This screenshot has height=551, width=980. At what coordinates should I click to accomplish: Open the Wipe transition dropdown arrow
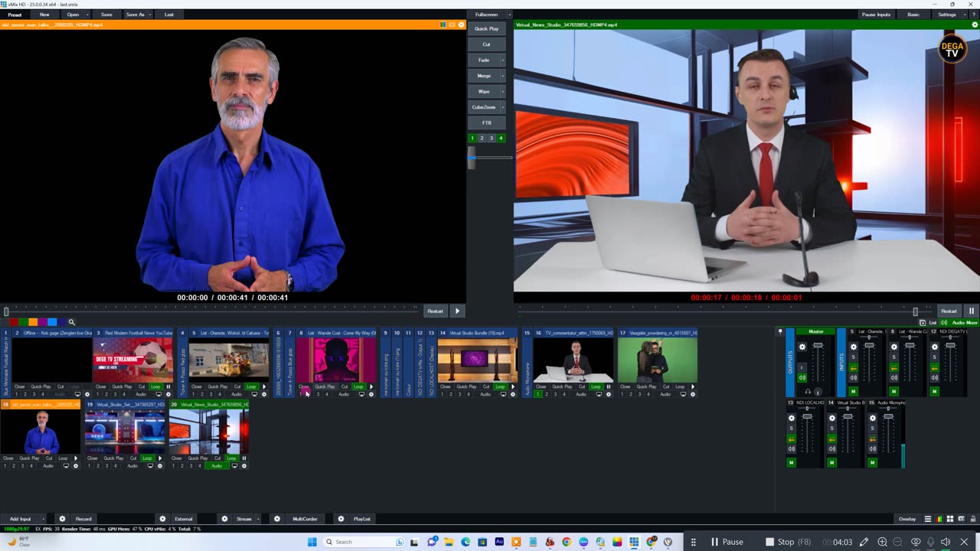(502, 91)
